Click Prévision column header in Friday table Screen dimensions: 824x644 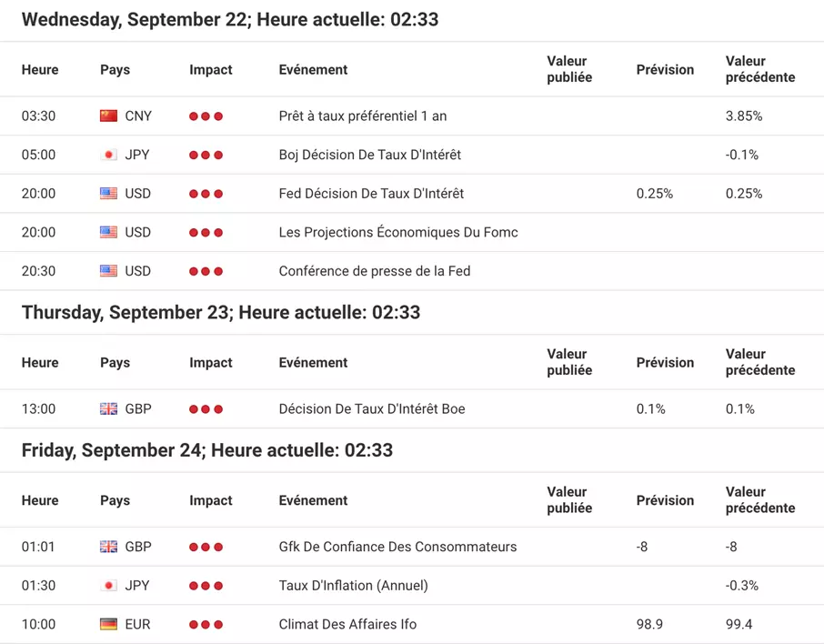666,500
